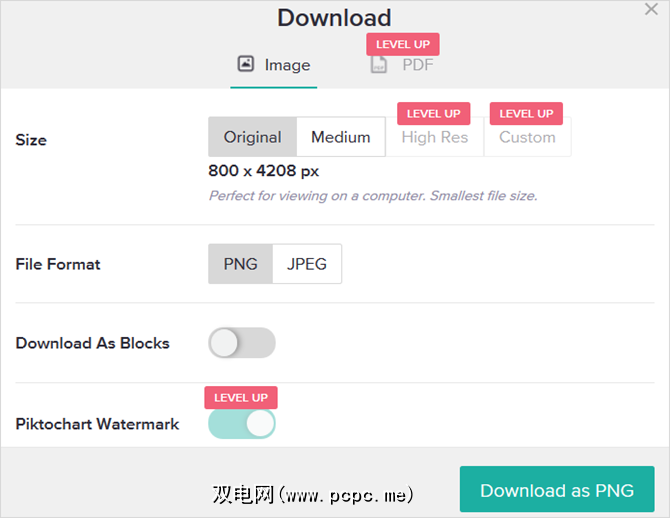Set the file format to JPEG
This screenshot has width=670, height=518.
307,264
